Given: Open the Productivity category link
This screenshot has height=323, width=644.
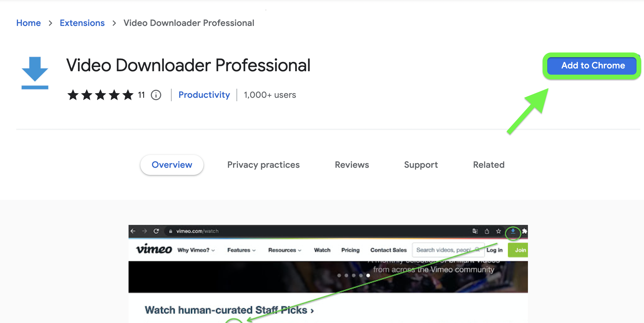Looking at the screenshot, I should click(204, 95).
